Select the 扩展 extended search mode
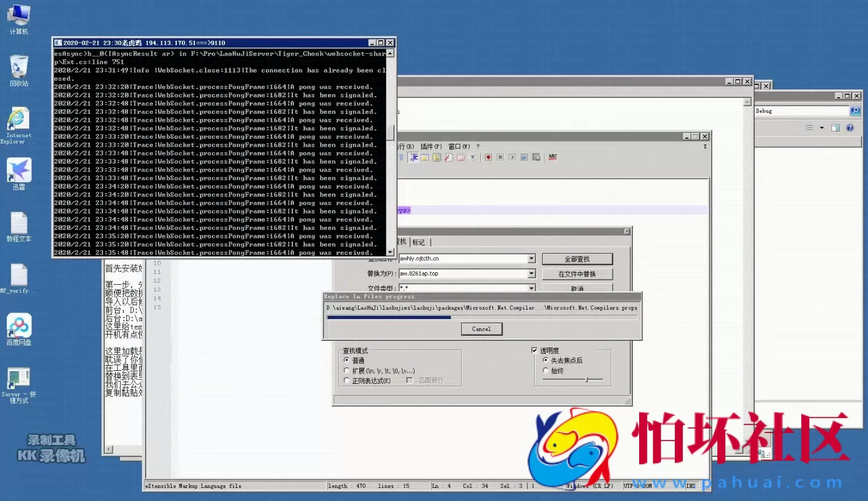 [347, 371]
